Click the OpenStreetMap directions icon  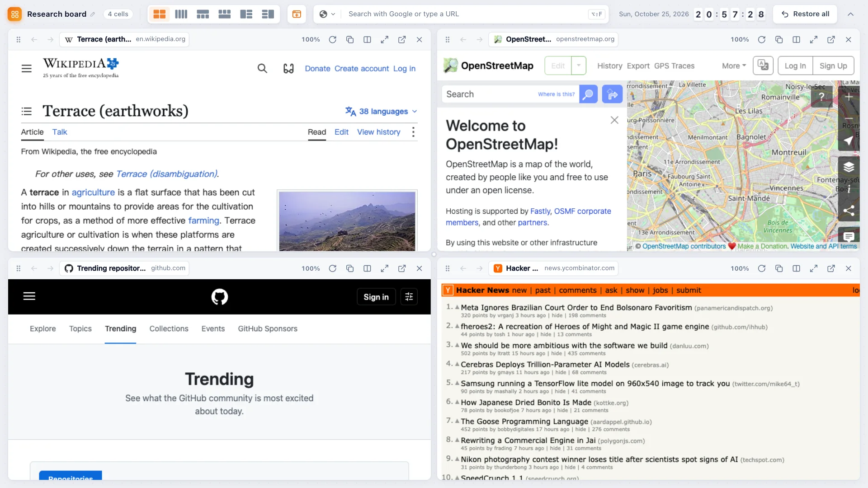(612, 94)
